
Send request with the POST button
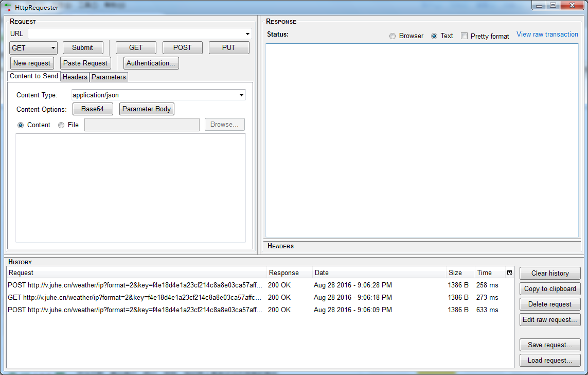[182, 48]
